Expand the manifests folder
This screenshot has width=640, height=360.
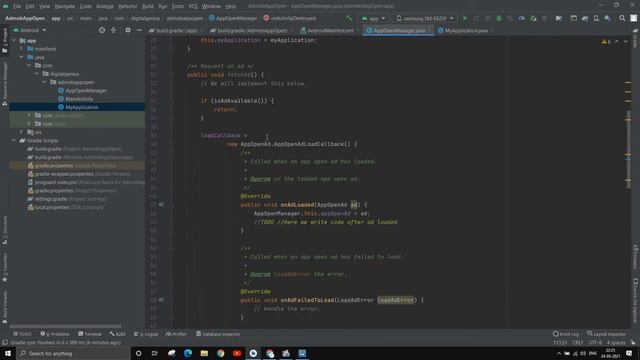22,49
